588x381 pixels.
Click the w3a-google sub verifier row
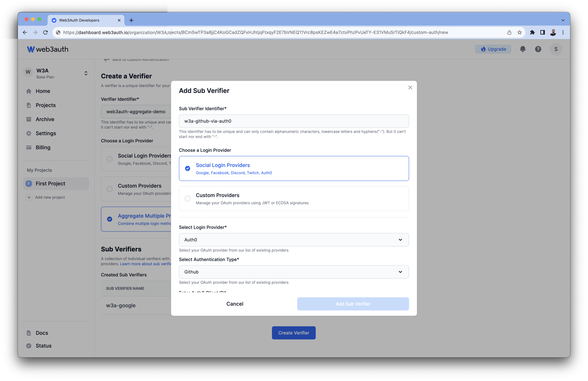(x=136, y=306)
